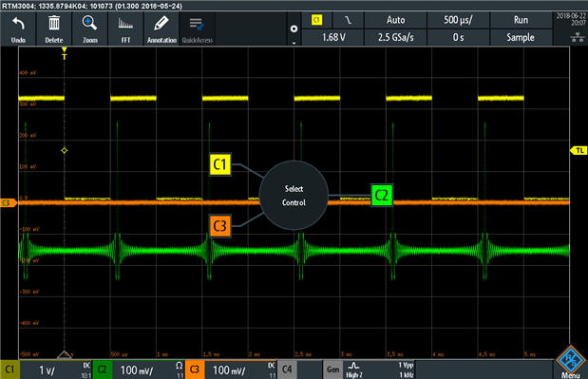Change the Auto trigger mode

[395, 20]
